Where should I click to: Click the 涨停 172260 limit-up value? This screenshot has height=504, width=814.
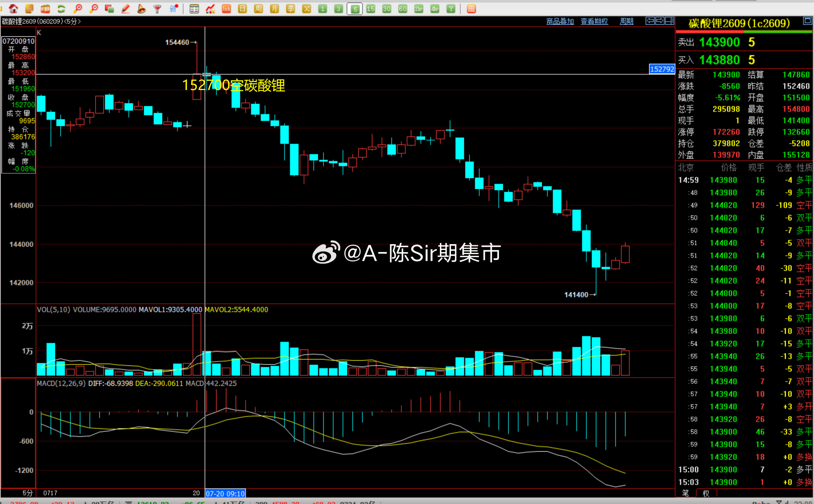726,132
